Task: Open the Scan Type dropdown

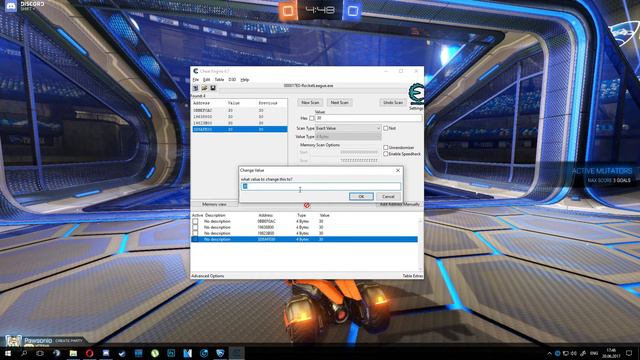Action: [348, 128]
